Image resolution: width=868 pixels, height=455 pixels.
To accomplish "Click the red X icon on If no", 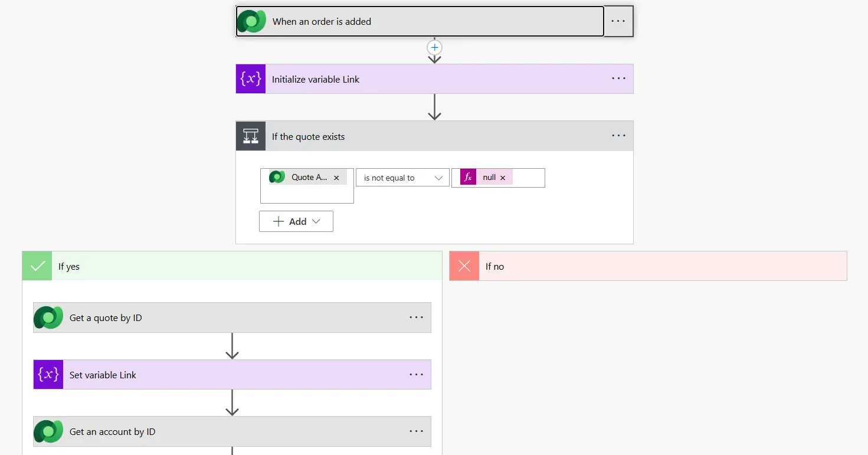I will coord(464,266).
